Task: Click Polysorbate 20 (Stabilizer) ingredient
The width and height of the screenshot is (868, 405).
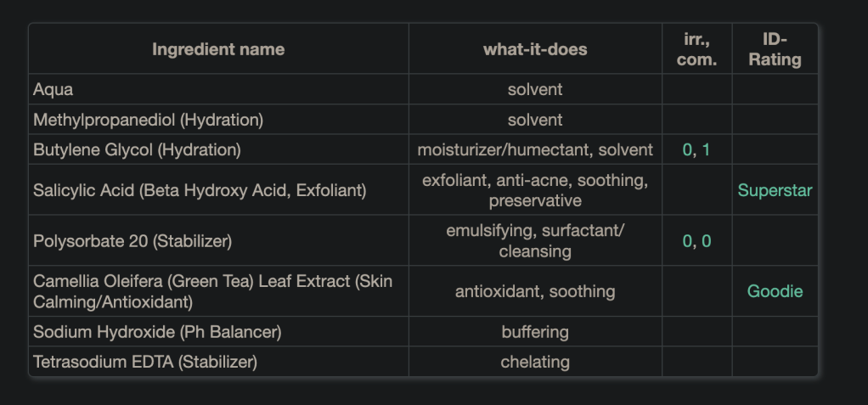Action: pyautogui.click(x=132, y=241)
